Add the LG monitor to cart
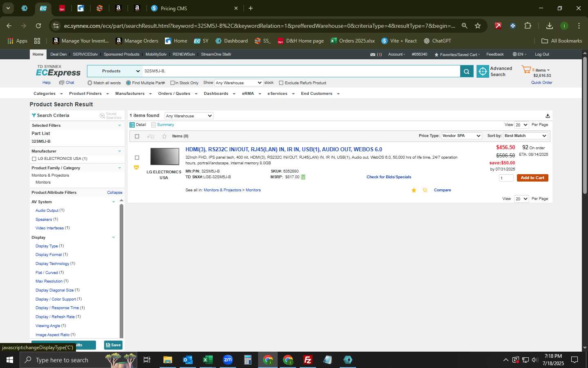 point(532,178)
